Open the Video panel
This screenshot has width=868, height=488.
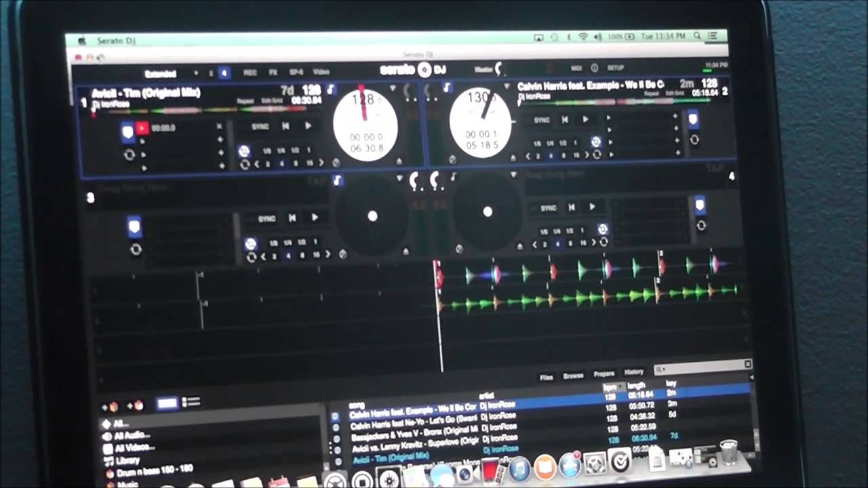click(321, 72)
